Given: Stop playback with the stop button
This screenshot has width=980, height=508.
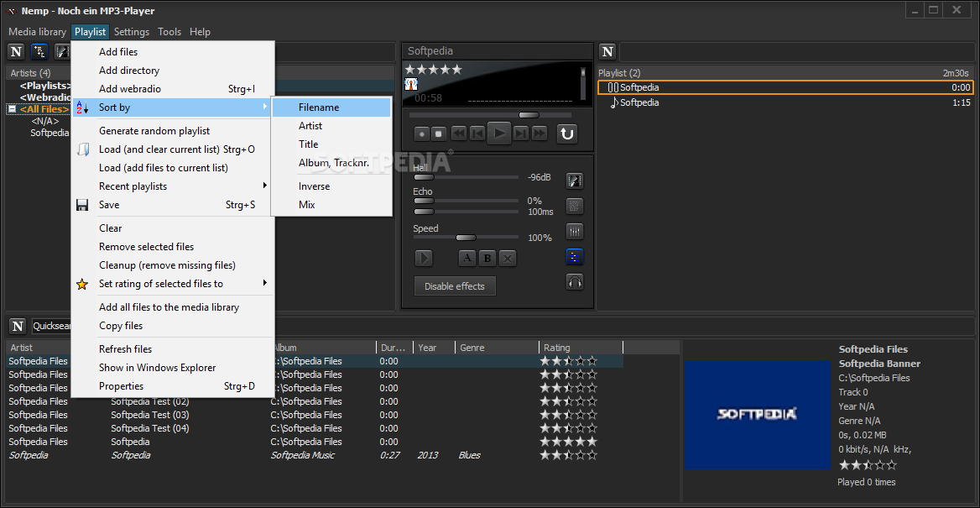Looking at the screenshot, I should pyautogui.click(x=439, y=134).
